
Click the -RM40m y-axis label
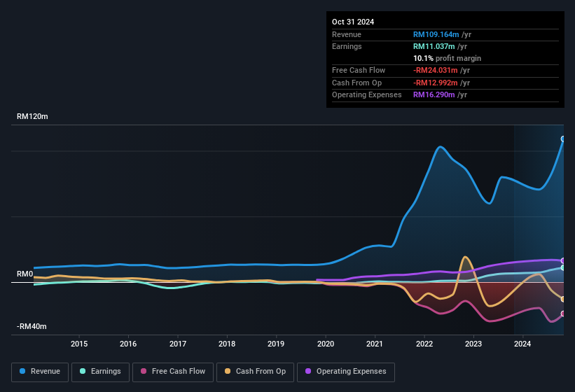click(32, 326)
